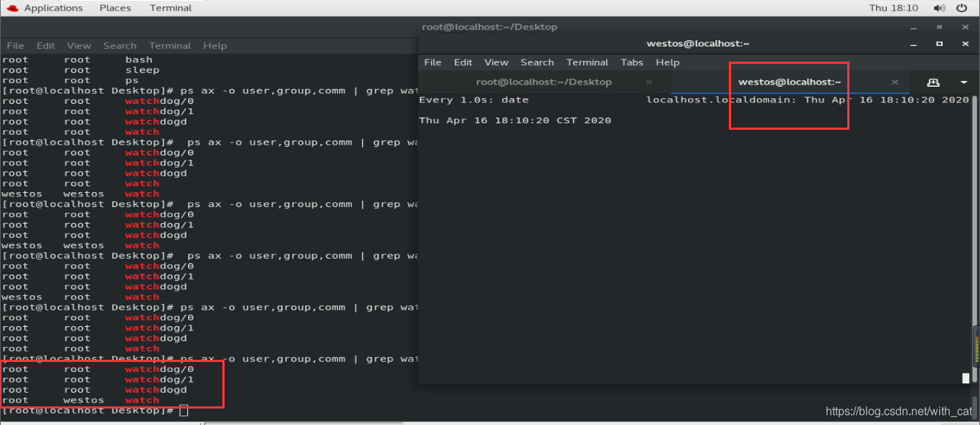Close the root@localhost:~/Desktop tab
This screenshot has width=980, height=425.
pos(649,82)
